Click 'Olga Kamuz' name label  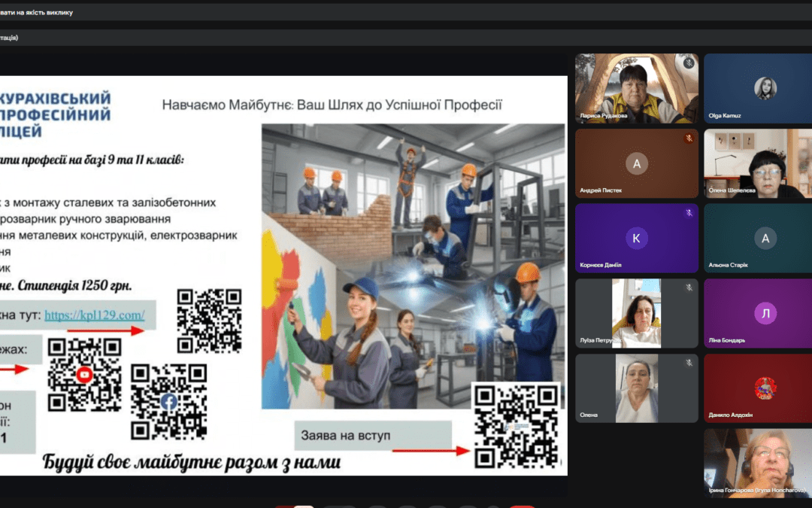(x=725, y=116)
